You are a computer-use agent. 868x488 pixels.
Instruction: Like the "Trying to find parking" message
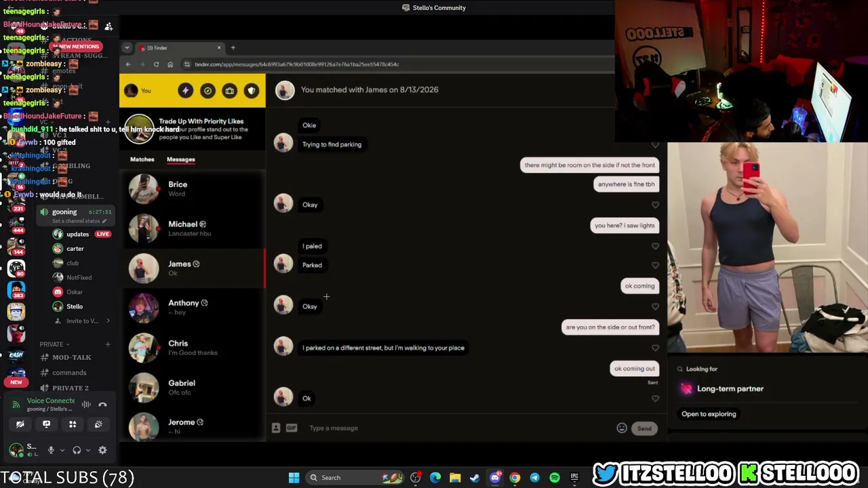(x=655, y=144)
